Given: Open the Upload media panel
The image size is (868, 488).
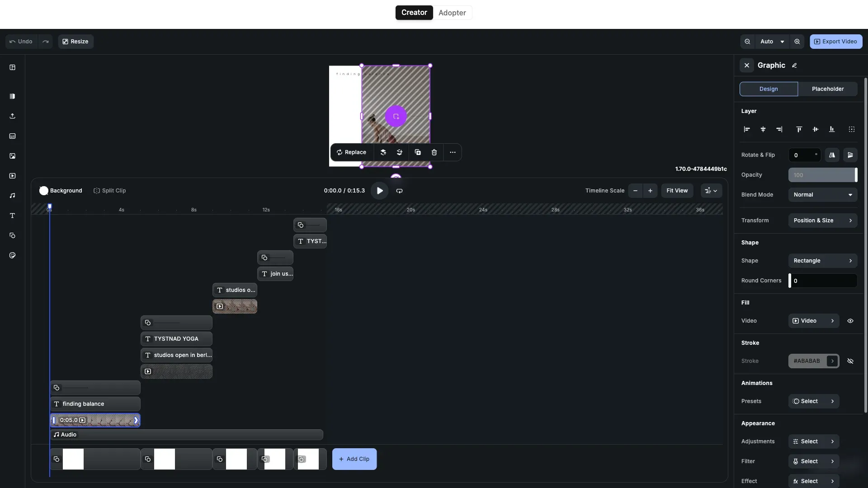Looking at the screenshot, I should [x=12, y=116].
